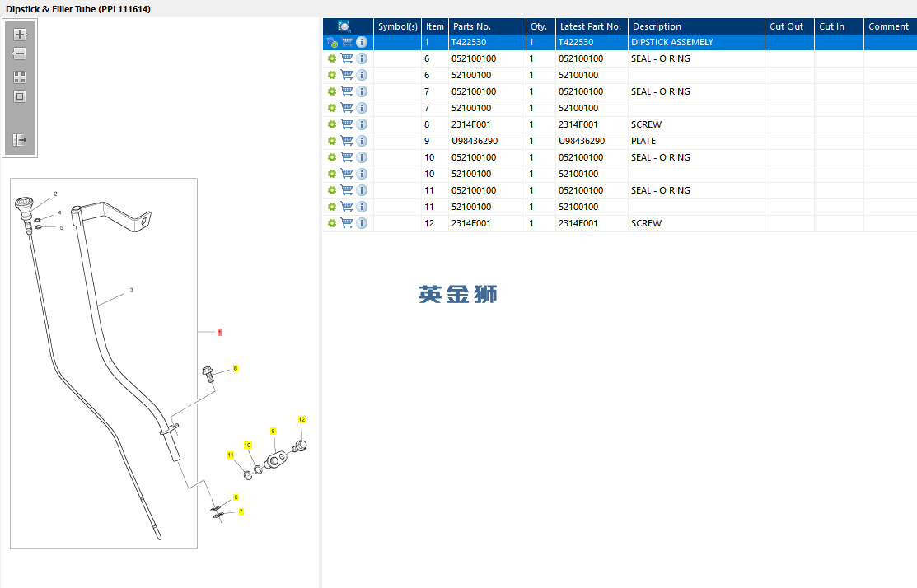Viewport: 917px width, 588px height.
Task: Add item 7 part 52100100 to cart
Action: [x=348, y=108]
